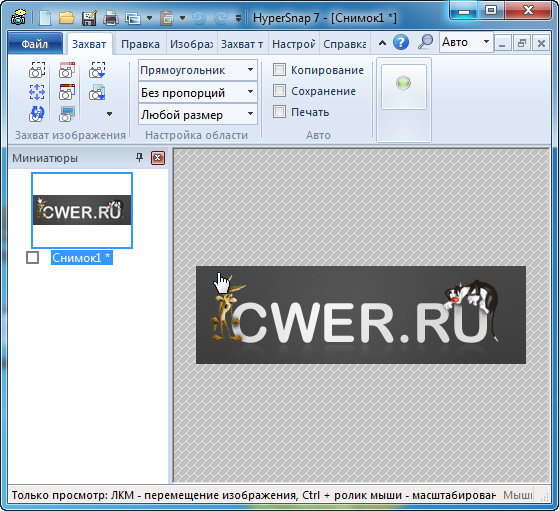Enable the Копирование checkbox

point(279,70)
